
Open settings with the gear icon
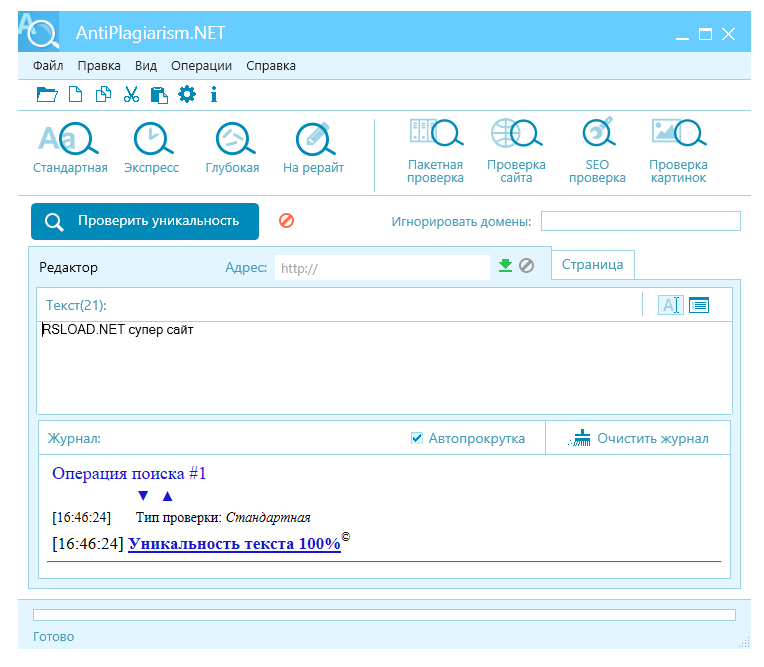pyautogui.click(x=187, y=94)
